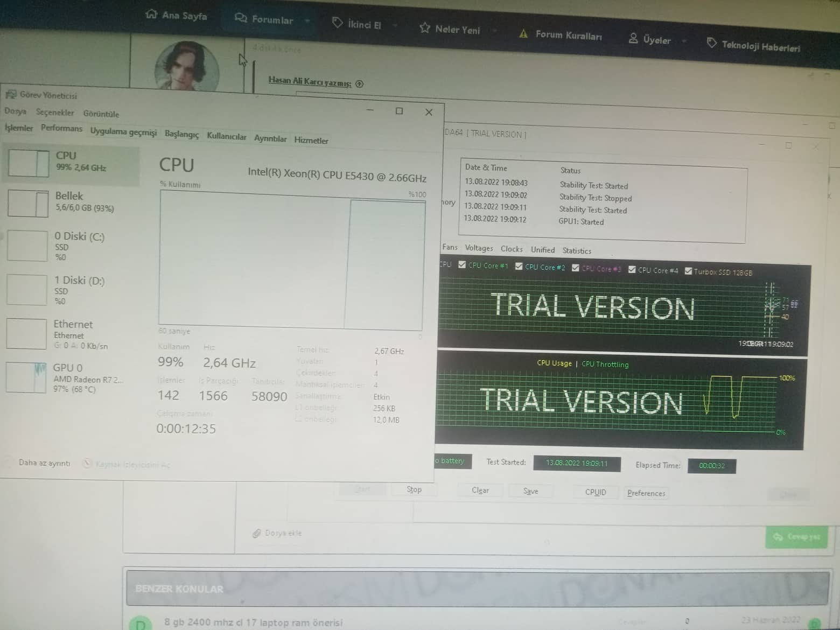Open the '8 gb 2400 mhz cl 17' thread
The image size is (840, 630).
coord(253,622)
